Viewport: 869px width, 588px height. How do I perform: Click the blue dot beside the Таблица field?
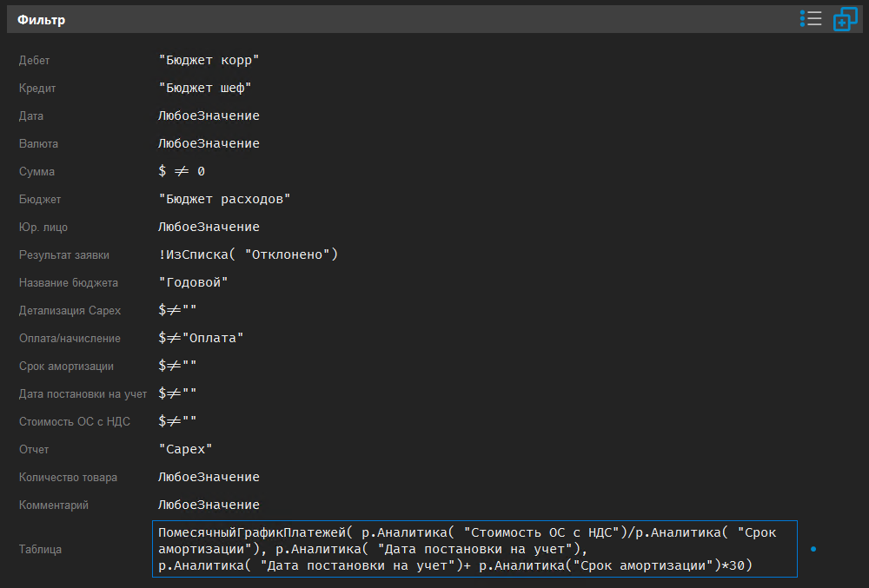coord(813,549)
